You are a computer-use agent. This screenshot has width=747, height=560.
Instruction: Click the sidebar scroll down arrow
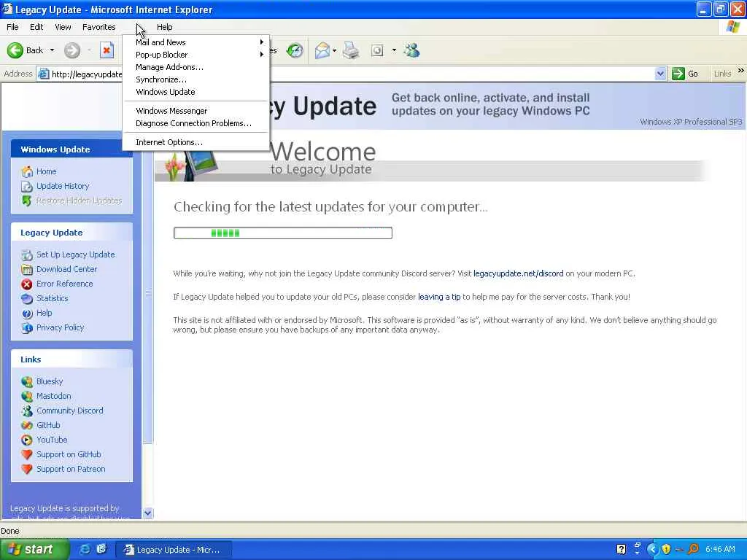click(x=147, y=513)
